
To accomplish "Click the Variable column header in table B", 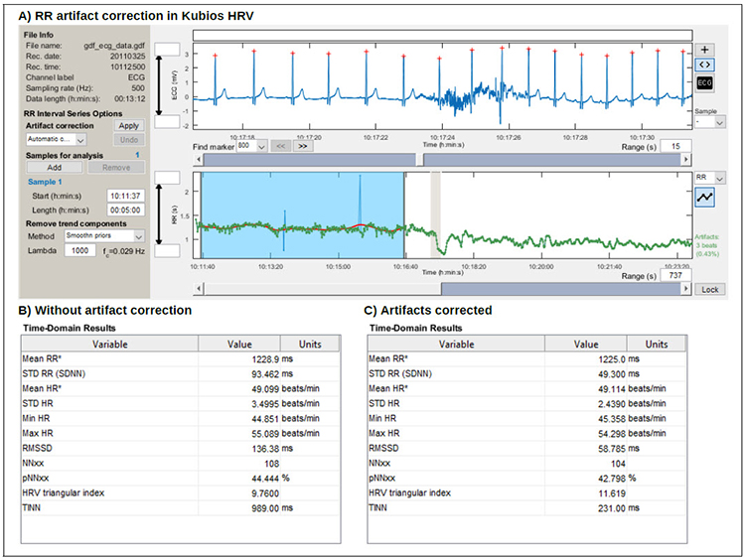I will (x=109, y=344).
